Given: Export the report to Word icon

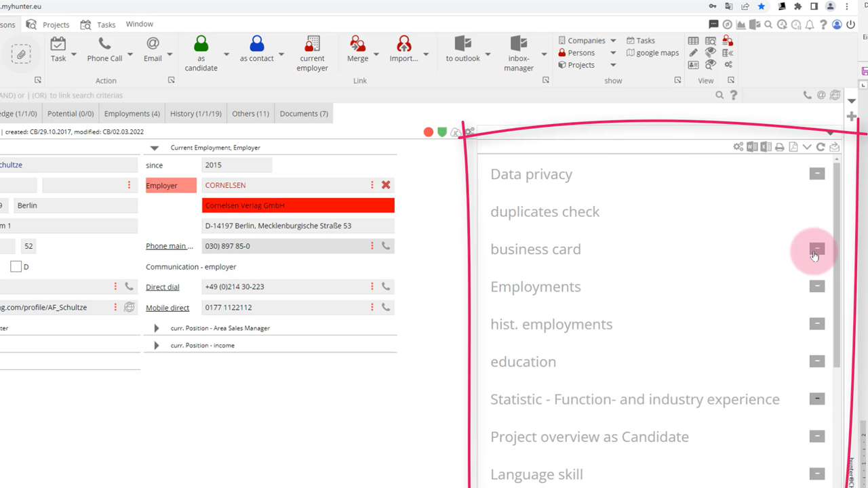Looking at the screenshot, I should 752,147.
